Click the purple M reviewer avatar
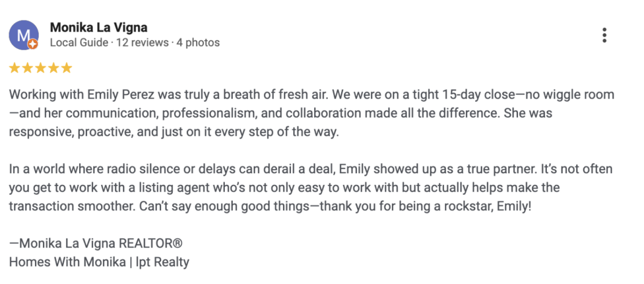This screenshot has width=644, height=284. tap(23, 35)
